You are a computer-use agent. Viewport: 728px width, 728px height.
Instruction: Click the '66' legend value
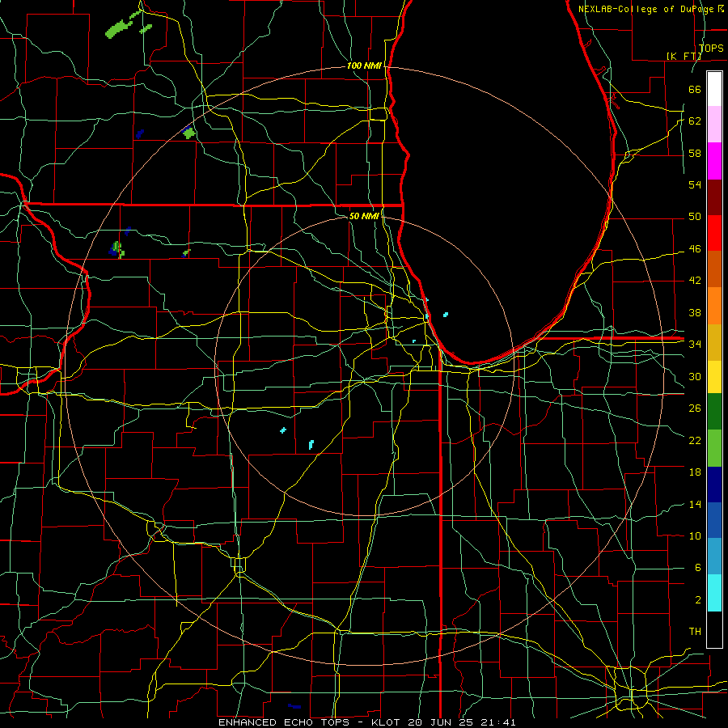coord(695,89)
